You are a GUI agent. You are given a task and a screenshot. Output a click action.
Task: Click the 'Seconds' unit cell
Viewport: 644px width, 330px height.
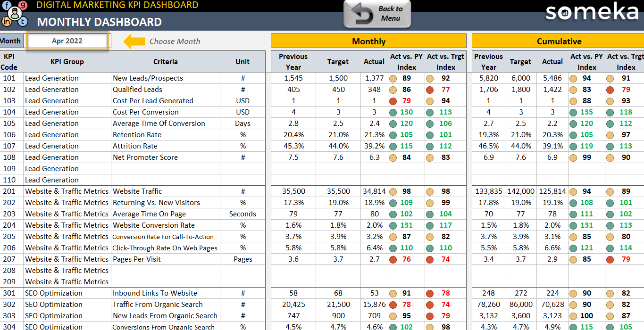click(x=243, y=214)
